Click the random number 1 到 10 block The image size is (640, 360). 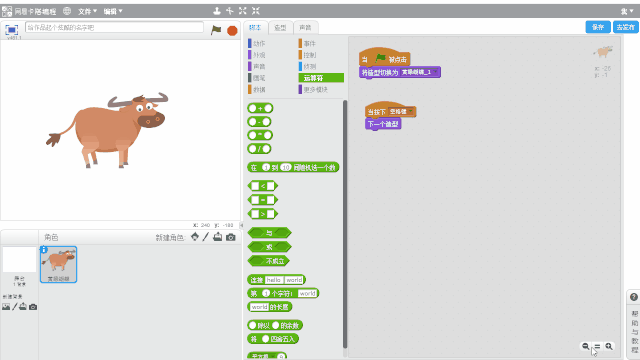click(293, 167)
